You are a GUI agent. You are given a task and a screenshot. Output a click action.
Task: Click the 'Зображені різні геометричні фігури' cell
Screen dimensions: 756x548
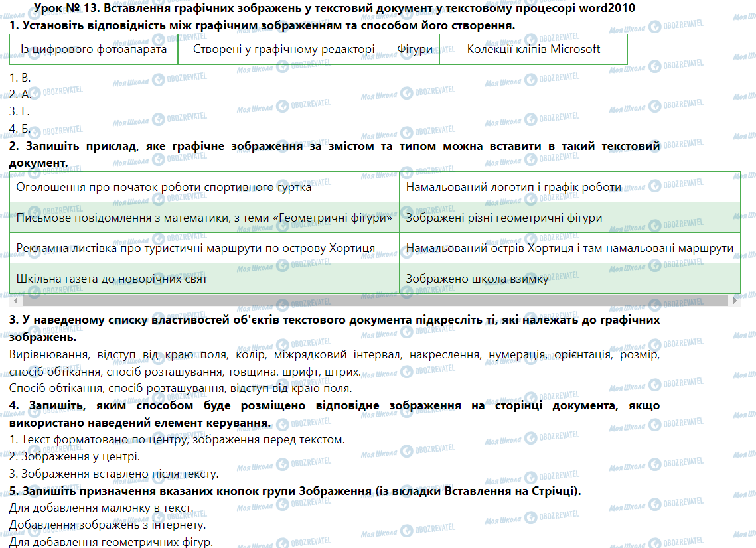pyautogui.click(x=504, y=218)
